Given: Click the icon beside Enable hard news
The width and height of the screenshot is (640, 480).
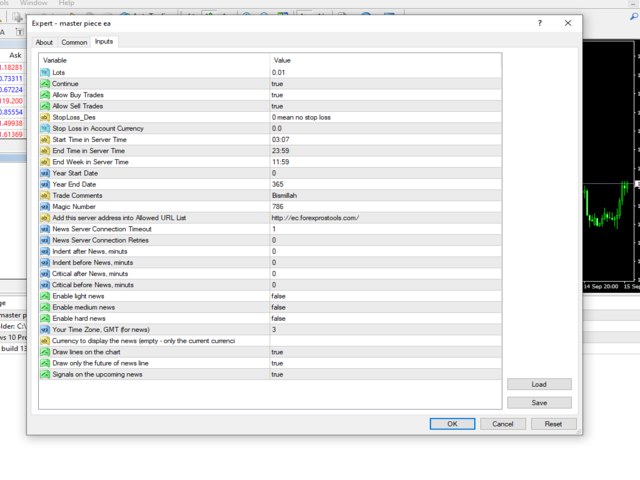Looking at the screenshot, I should pyautogui.click(x=45, y=318).
